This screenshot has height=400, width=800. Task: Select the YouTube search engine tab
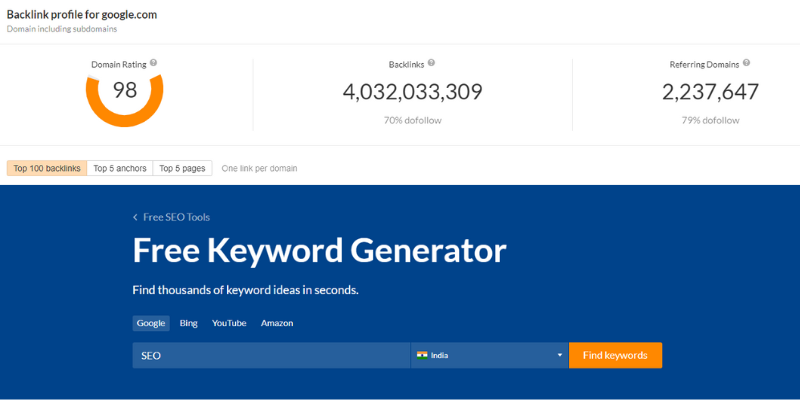click(x=229, y=323)
